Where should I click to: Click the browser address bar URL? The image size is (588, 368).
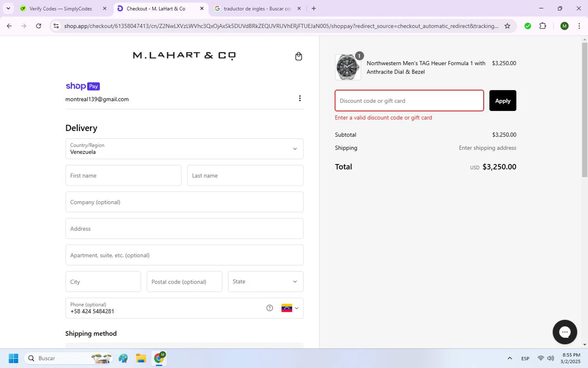tap(281, 26)
